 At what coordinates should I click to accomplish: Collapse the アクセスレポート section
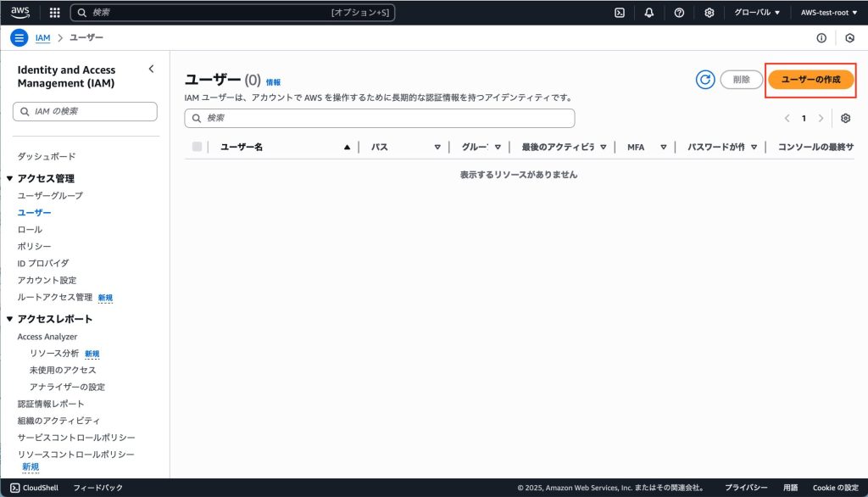pyautogui.click(x=9, y=319)
